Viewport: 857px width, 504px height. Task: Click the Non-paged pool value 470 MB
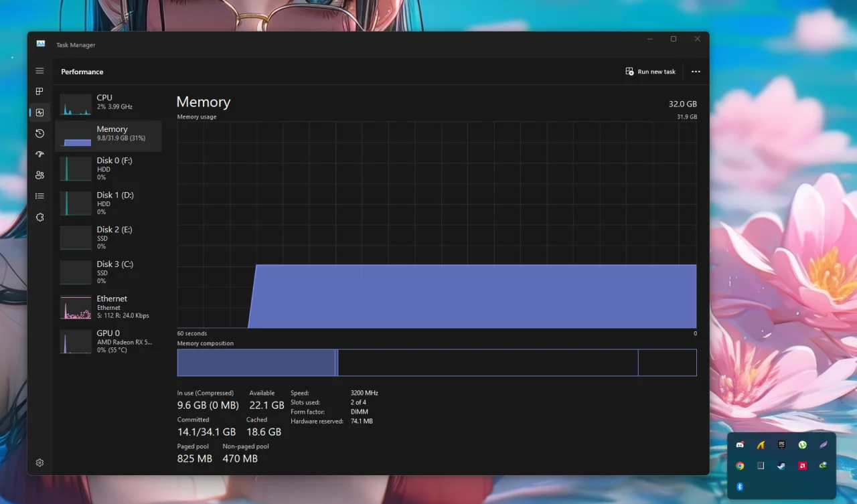point(240,458)
